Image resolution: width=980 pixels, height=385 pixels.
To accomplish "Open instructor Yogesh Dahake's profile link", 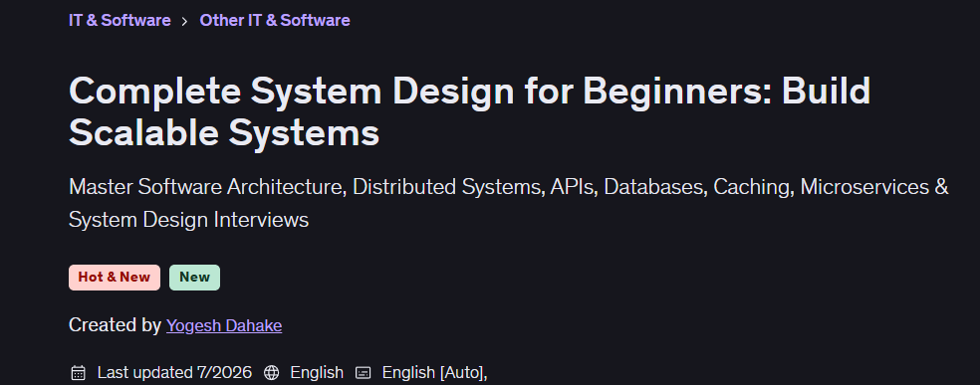I will [x=224, y=325].
